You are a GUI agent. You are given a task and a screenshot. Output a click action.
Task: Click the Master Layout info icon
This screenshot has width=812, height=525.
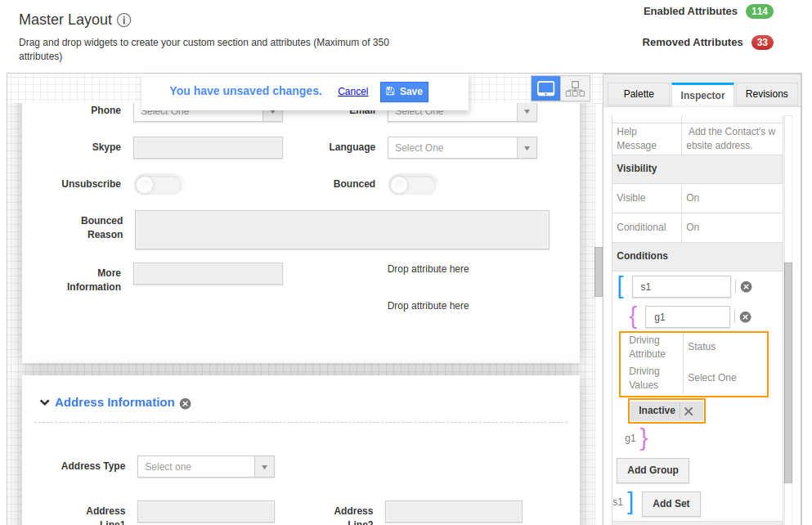click(124, 20)
